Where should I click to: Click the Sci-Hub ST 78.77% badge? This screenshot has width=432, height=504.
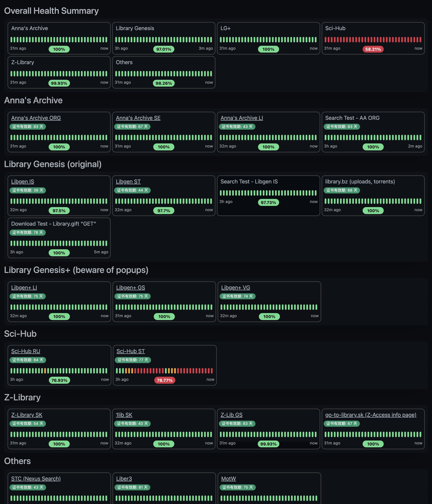click(x=165, y=380)
